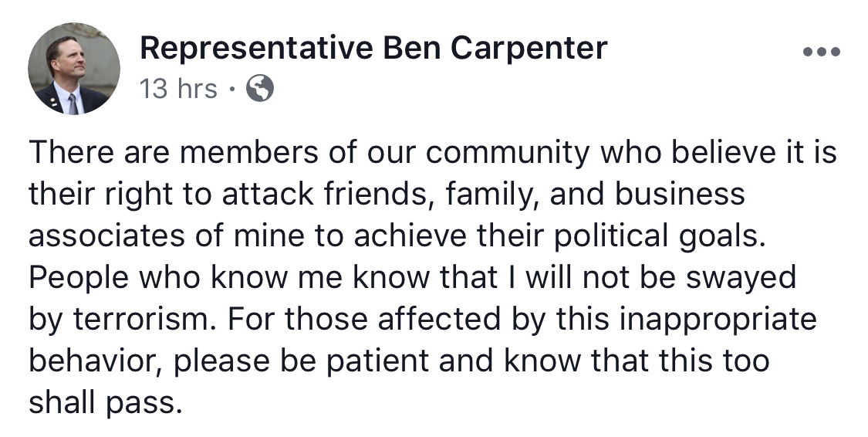Open the three-dot post options menu
This screenshot has height=437, width=868.
coord(822,52)
